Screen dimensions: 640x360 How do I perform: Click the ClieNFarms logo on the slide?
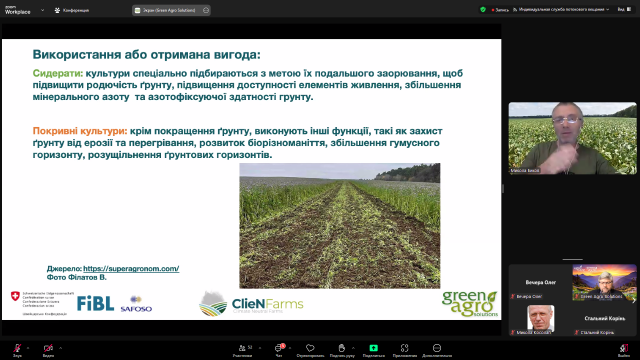pos(251,304)
